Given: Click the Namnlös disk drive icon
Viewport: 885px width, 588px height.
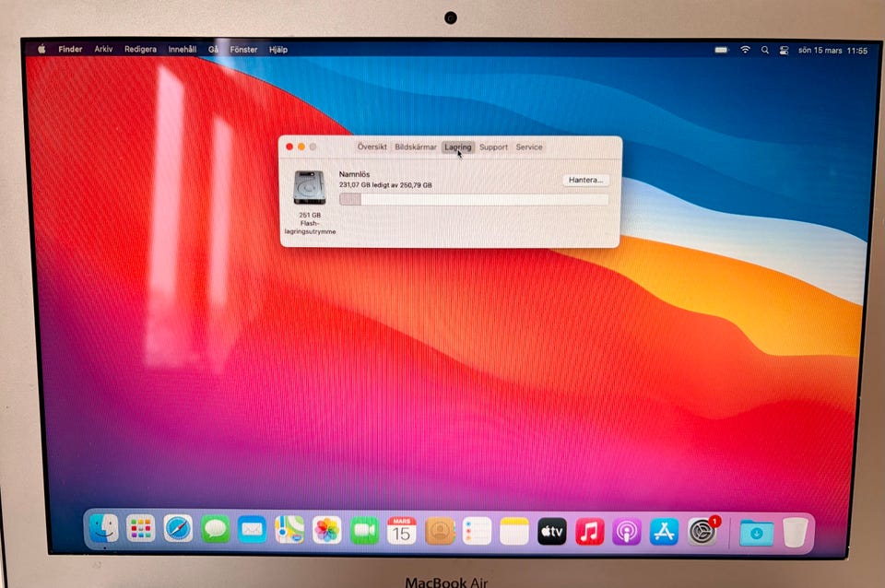Looking at the screenshot, I should click(310, 188).
